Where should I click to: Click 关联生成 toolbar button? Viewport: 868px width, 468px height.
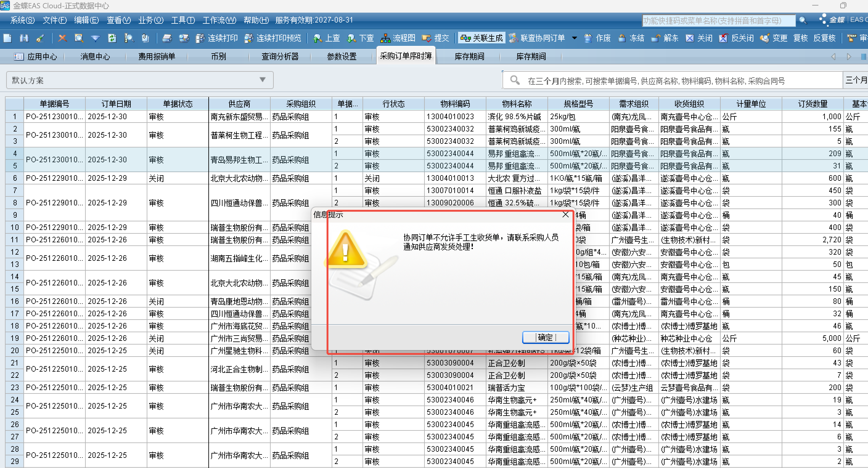click(x=481, y=38)
